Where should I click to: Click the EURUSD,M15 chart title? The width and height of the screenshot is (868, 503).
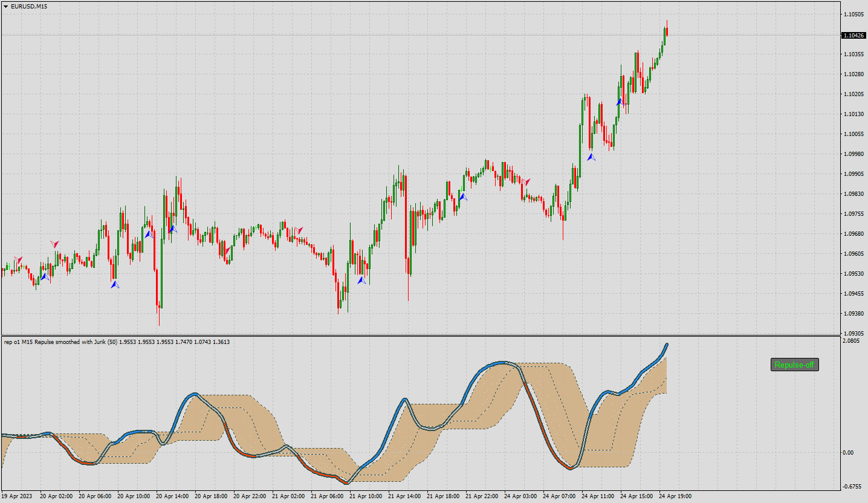tap(29, 6)
